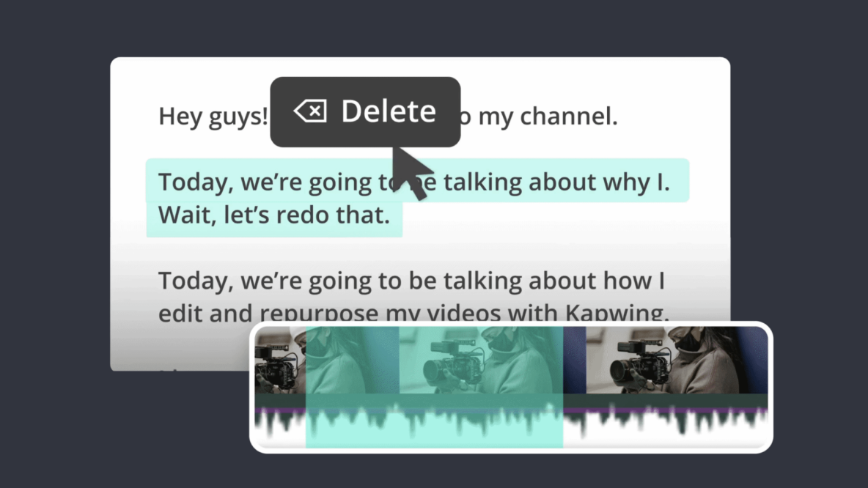Click the word "Hey" in the transcript

click(x=180, y=117)
